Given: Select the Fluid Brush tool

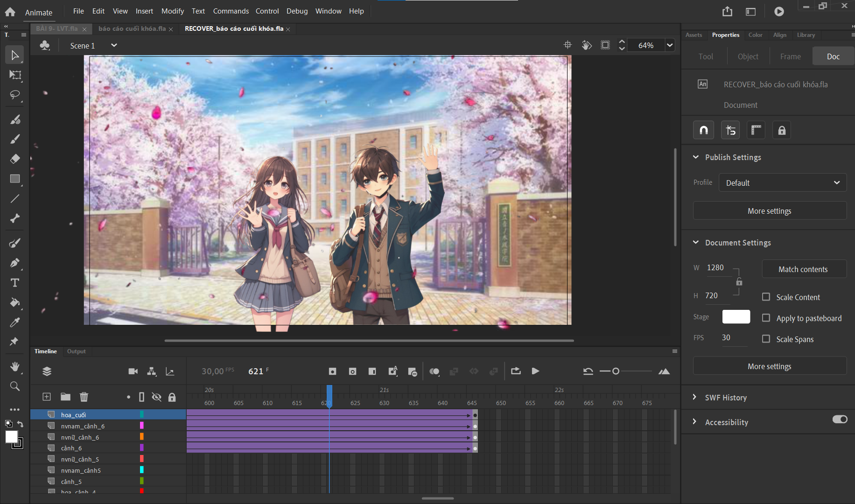Looking at the screenshot, I should pyautogui.click(x=15, y=119).
